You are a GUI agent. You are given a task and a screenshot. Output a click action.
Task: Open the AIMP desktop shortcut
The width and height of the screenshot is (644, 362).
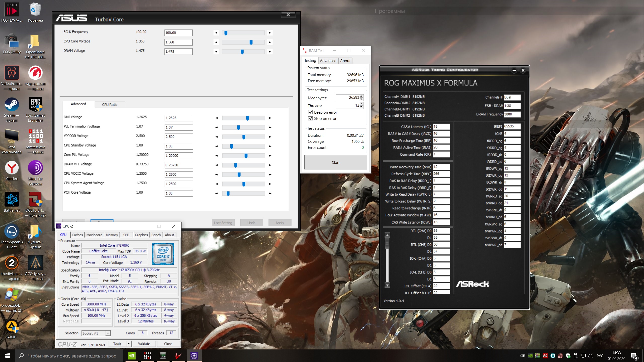click(x=12, y=327)
